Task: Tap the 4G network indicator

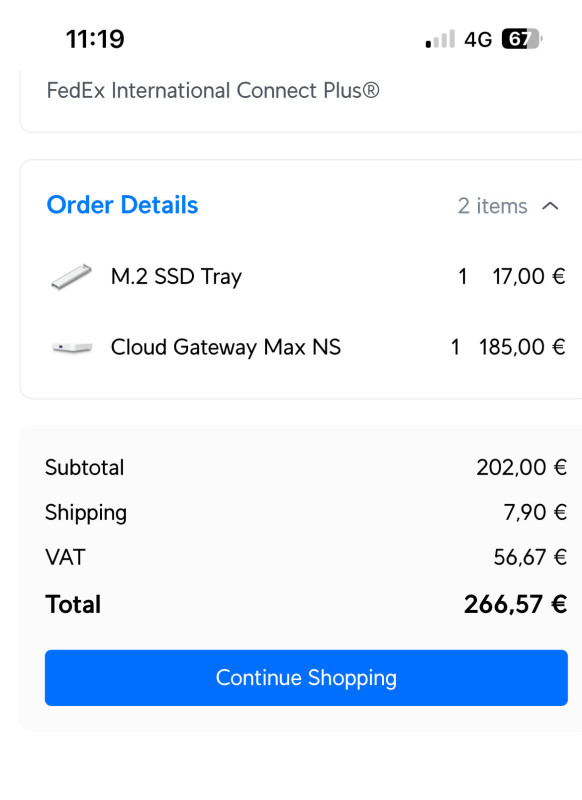Action: point(477,39)
